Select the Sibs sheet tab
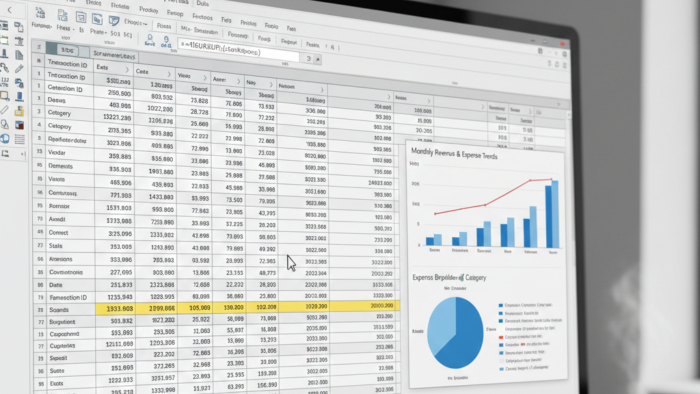 point(67,50)
